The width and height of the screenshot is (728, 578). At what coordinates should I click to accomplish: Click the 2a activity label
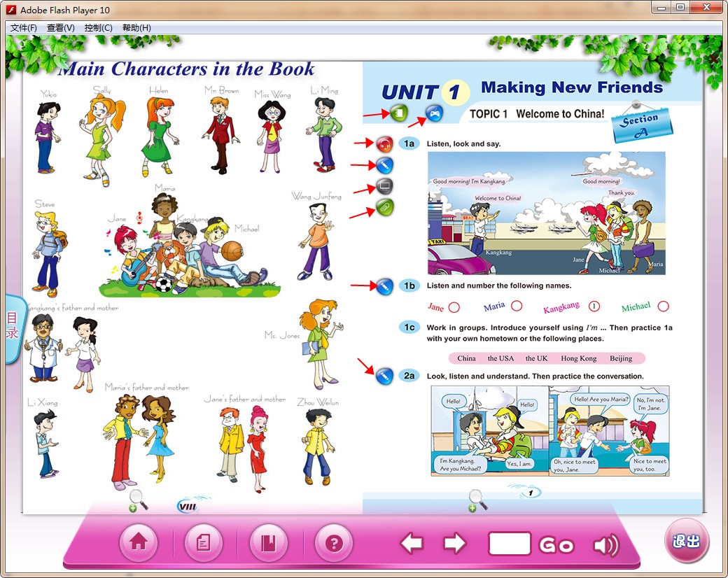pyautogui.click(x=409, y=376)
